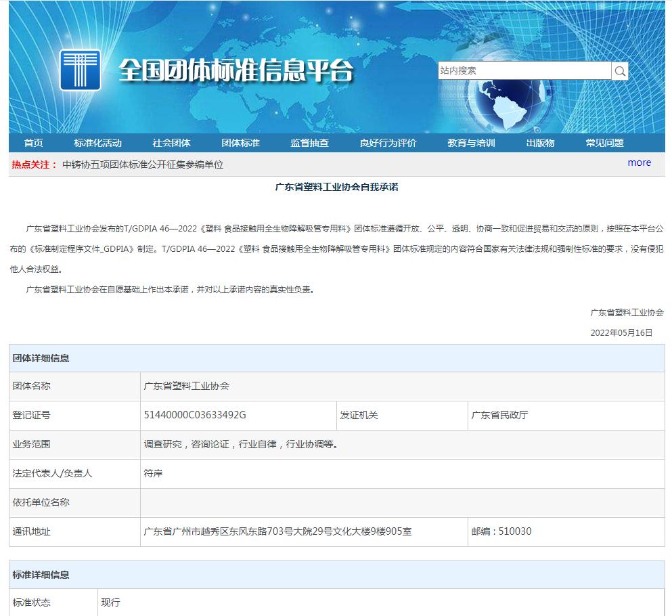The height and width of the screenshot is (616, 672).
Task: Click the 广东省塑料工业协会自我承诺 heading
Action: click(x=336, y=187)
